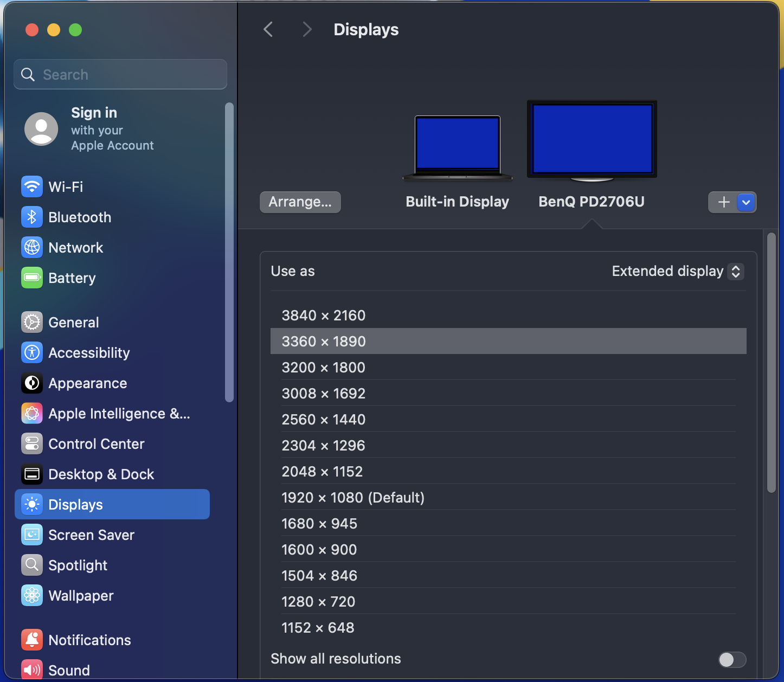Click the search magnifying glass icon
The height and width of the screenshot is (682, 784).
28,74
